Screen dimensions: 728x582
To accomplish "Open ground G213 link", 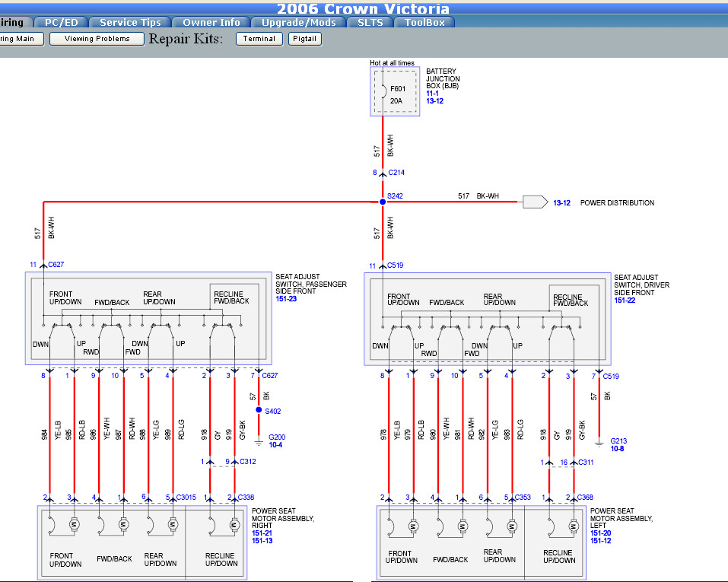I will pos(618,440).
